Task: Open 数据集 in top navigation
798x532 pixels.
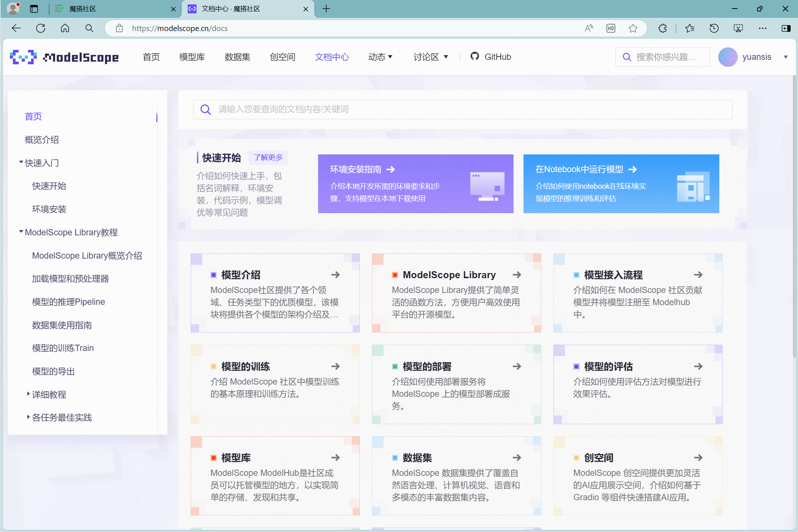Action: [238, 57]
